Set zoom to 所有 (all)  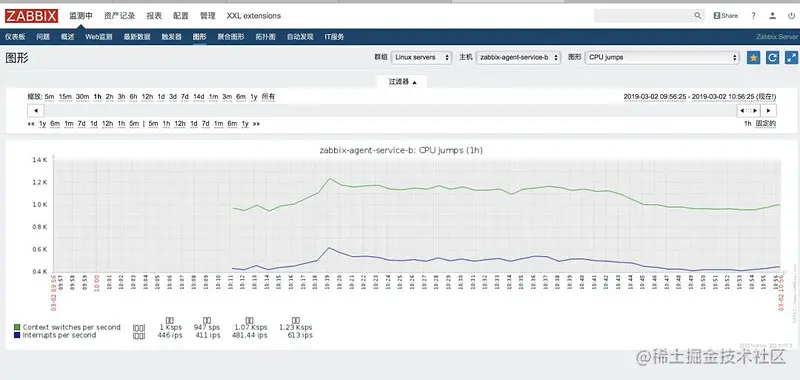[268, 96]
